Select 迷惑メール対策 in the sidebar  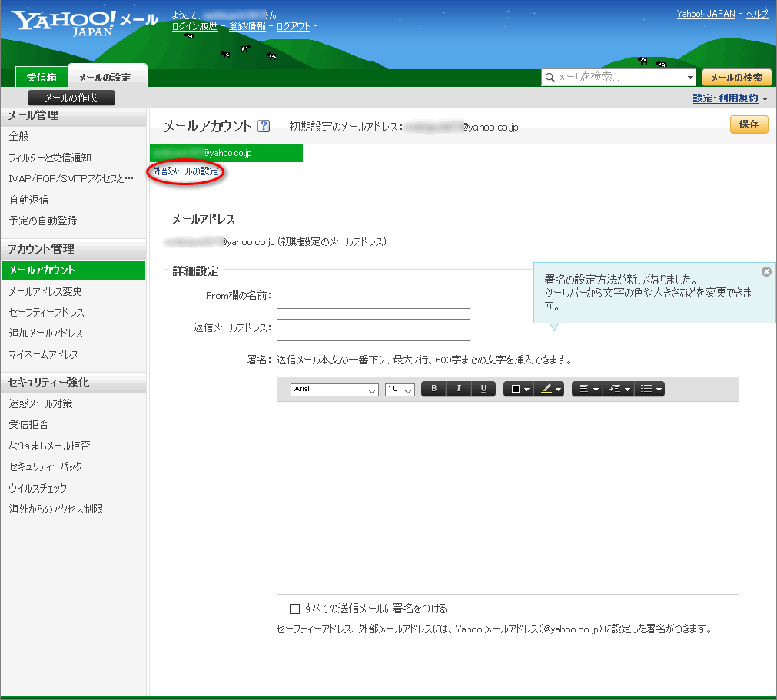(x=41, y=403)
